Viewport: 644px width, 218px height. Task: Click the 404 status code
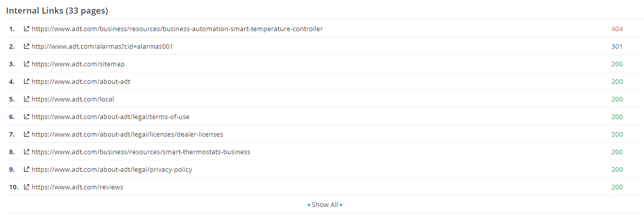pyautogui.click(x=617, y=29)
